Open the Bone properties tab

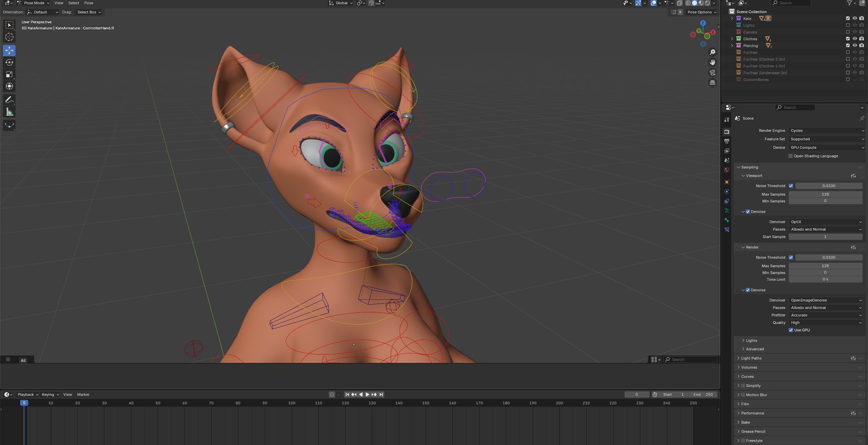coord(726,220)
